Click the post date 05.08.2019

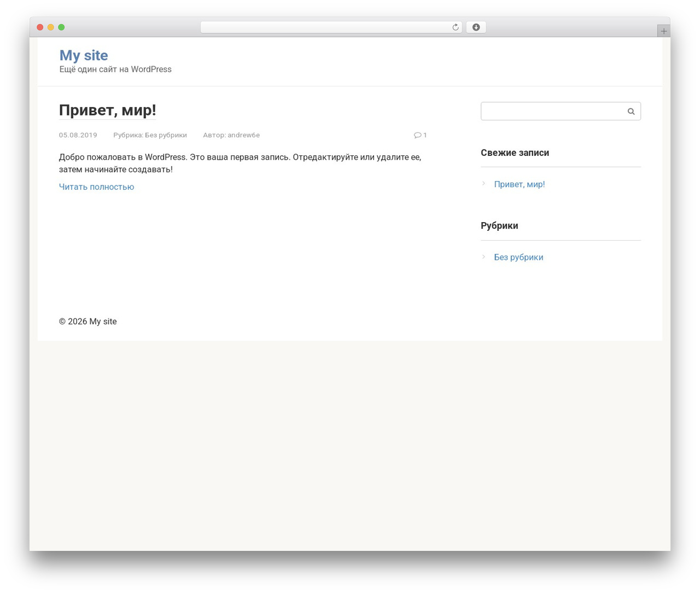78,135
